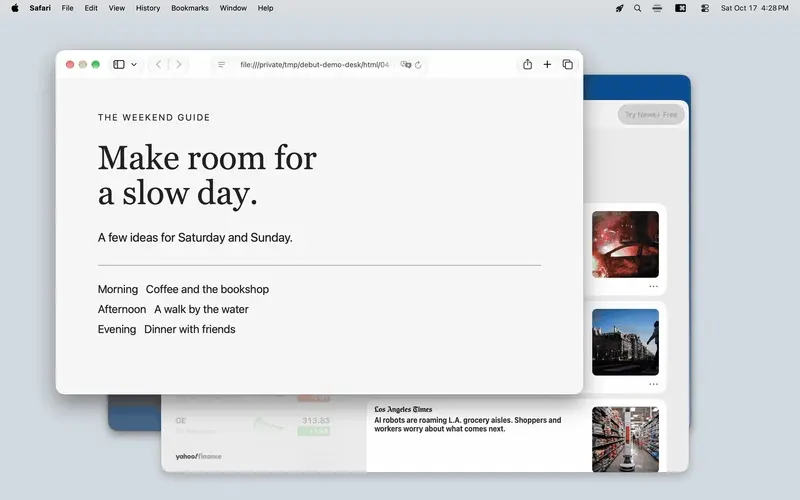Open the Help menu
This screenshot has height=500, width=800.
pyautogui.click(x=265, y=8)
